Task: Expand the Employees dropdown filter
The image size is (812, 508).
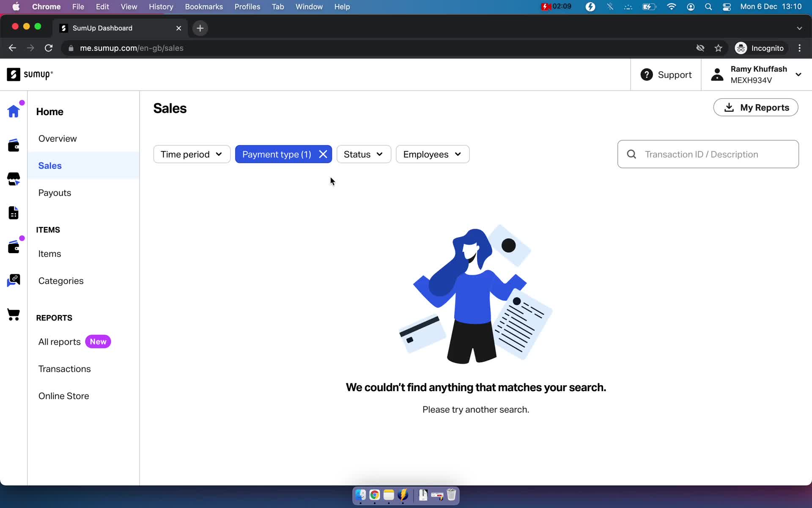Action: click(431, 154)
